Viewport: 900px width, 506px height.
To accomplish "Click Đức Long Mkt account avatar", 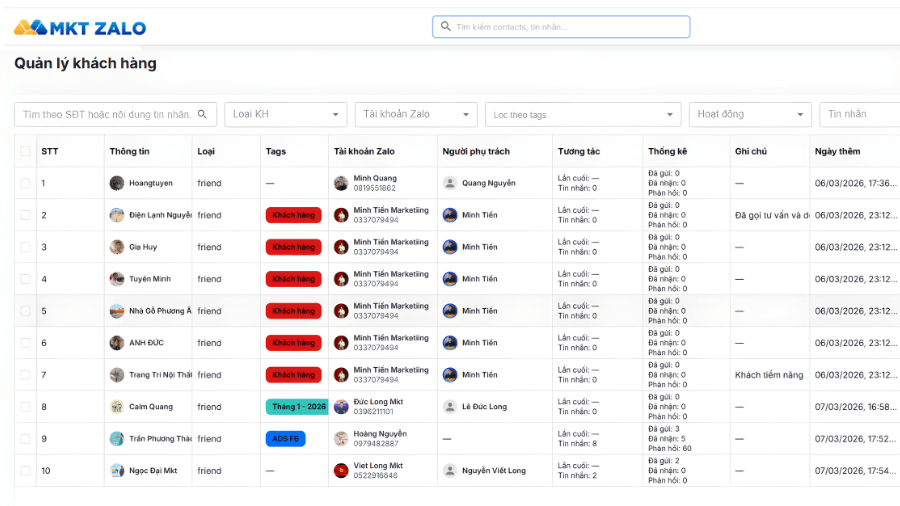I will click(x=341, y=407).
